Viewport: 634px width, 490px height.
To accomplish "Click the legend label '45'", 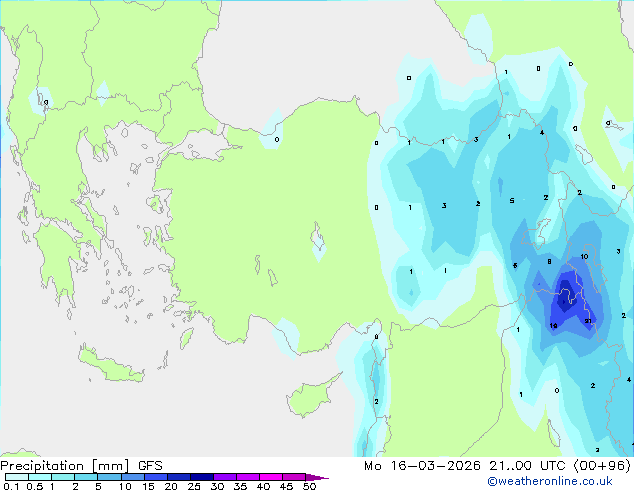I will 286,486.
